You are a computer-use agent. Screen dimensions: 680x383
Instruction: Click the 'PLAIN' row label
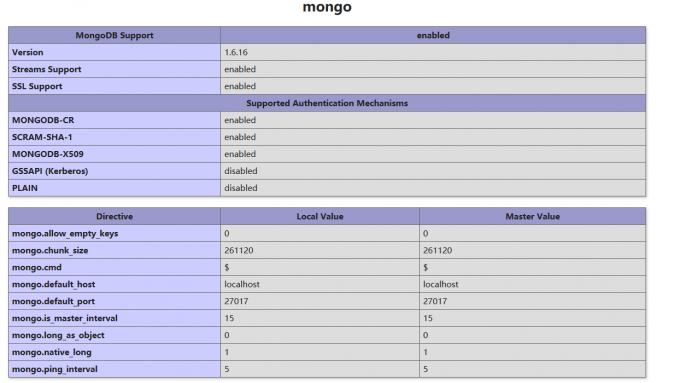pos(25,188)
